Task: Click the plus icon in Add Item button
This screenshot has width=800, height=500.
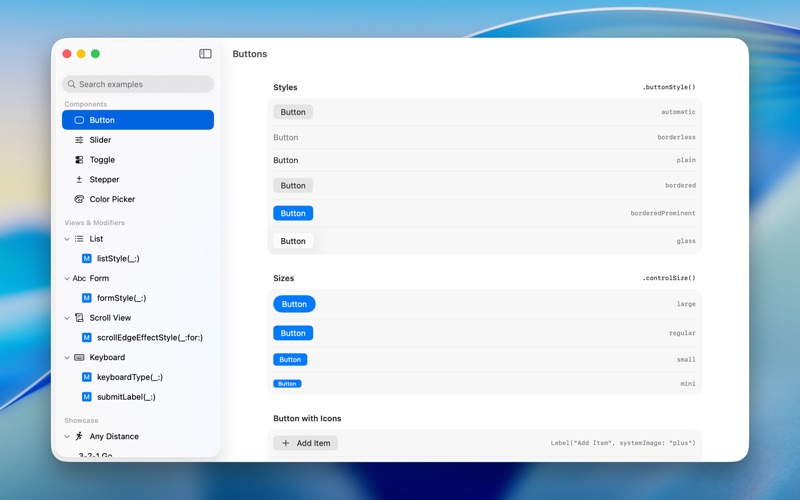Action: tap(286, 443)
